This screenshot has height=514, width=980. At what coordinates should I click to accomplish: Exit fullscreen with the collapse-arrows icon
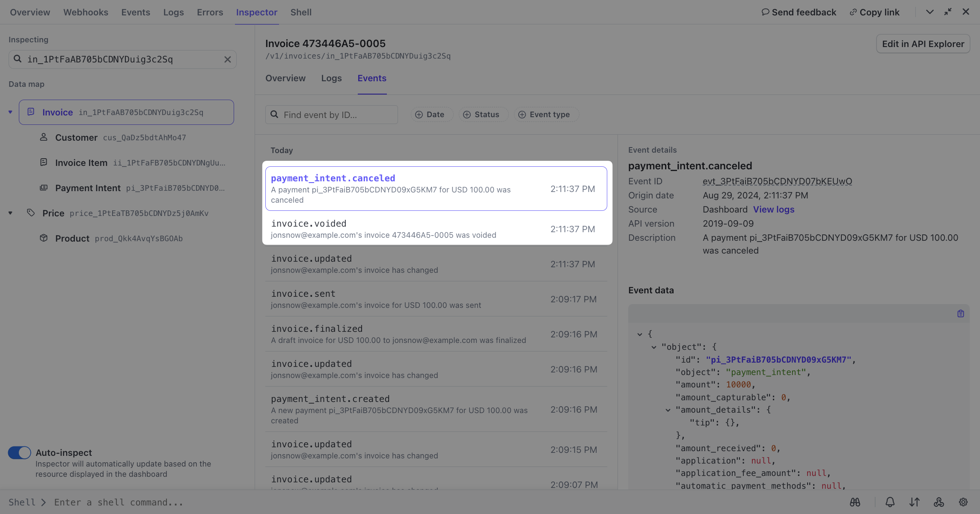pyautogui.click(x=948, y=12)
